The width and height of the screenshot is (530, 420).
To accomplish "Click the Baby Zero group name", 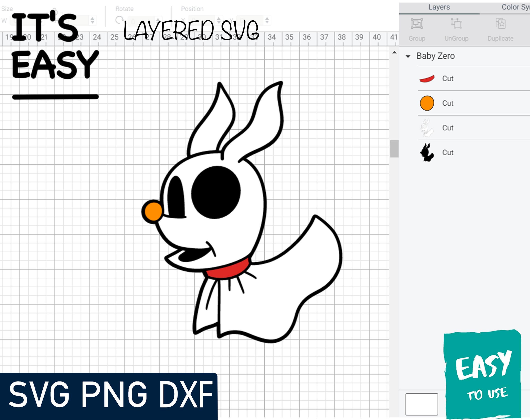I will point(435,56).
